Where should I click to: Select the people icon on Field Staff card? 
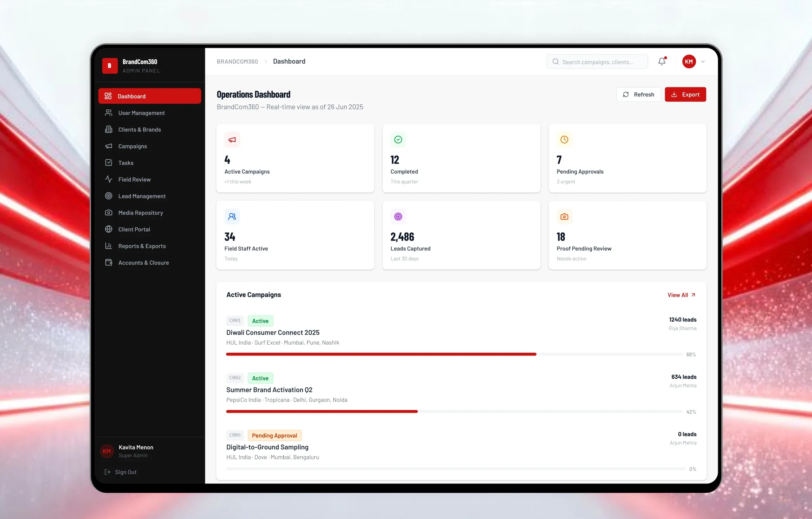232,217
